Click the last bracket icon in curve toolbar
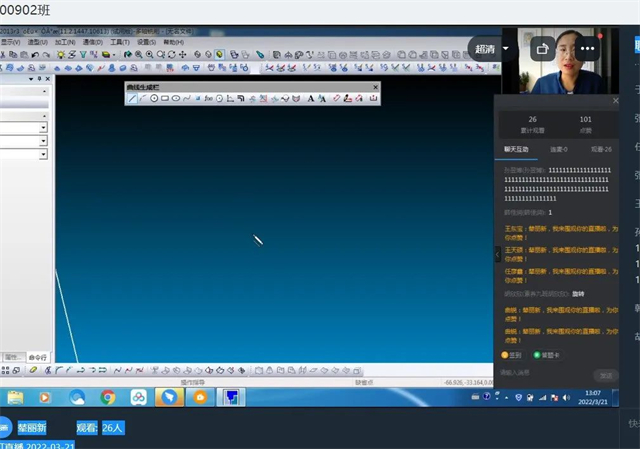 373,98
